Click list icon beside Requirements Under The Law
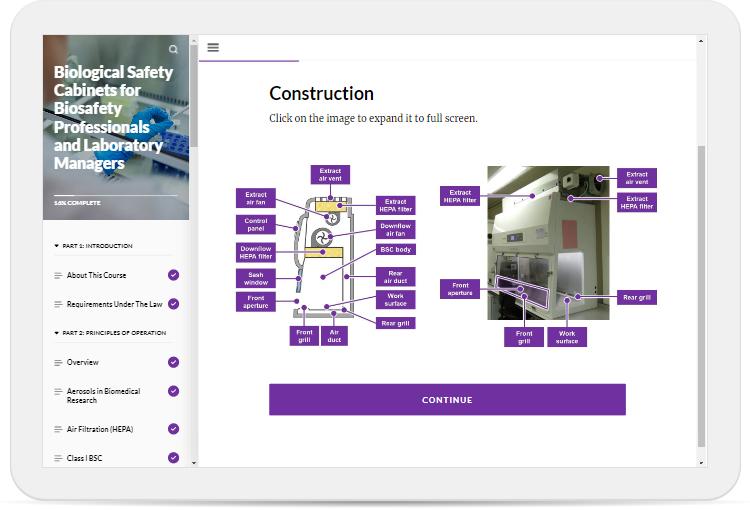This screenshot has height=510, width=750. 58,304
